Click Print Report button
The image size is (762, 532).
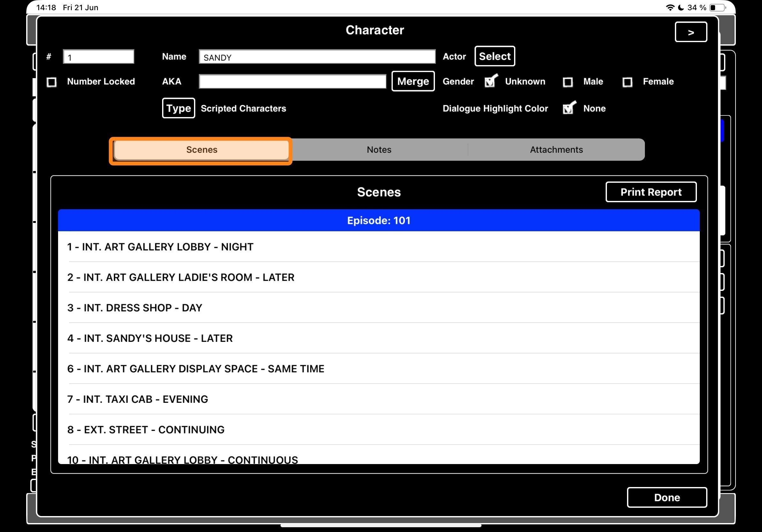tap(651, 192)
